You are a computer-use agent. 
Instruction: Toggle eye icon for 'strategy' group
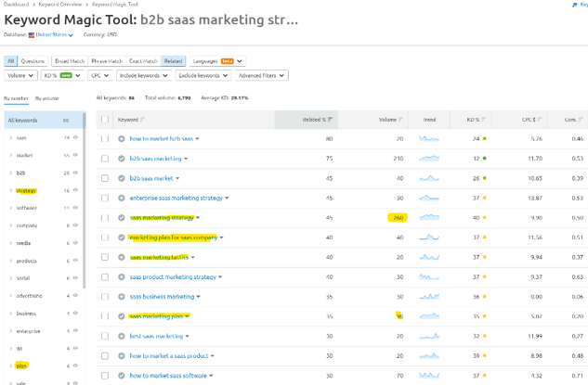point(75,190)
